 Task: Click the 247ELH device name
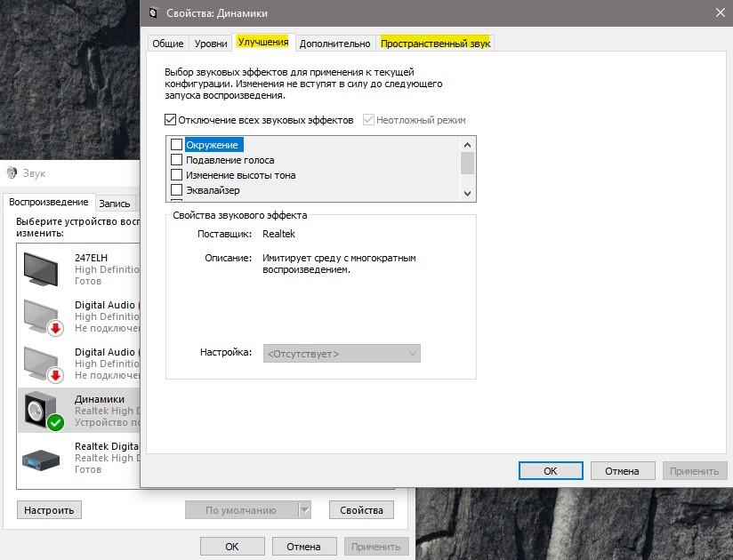(x=91, y=258)
